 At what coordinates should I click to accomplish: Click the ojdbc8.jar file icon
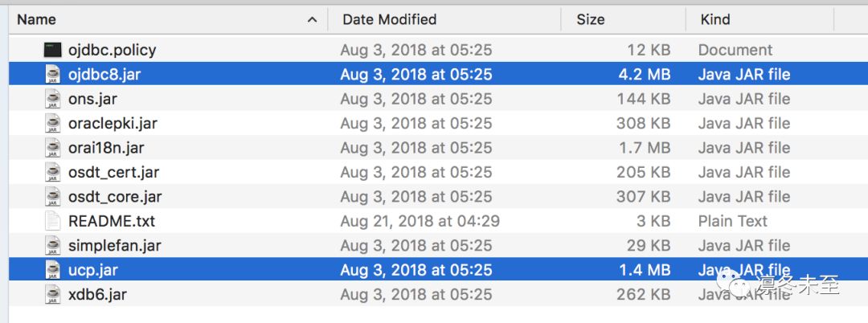(x=53, y=75)
